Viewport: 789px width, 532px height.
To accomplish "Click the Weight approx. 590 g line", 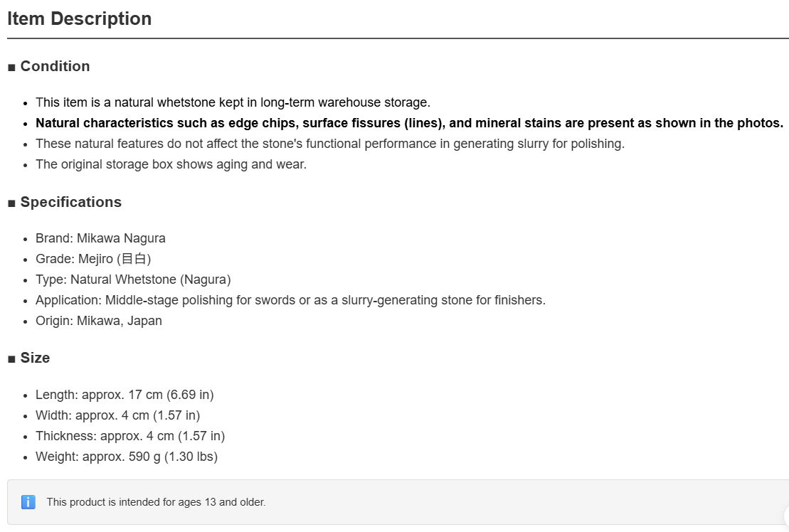I will 127,456.
